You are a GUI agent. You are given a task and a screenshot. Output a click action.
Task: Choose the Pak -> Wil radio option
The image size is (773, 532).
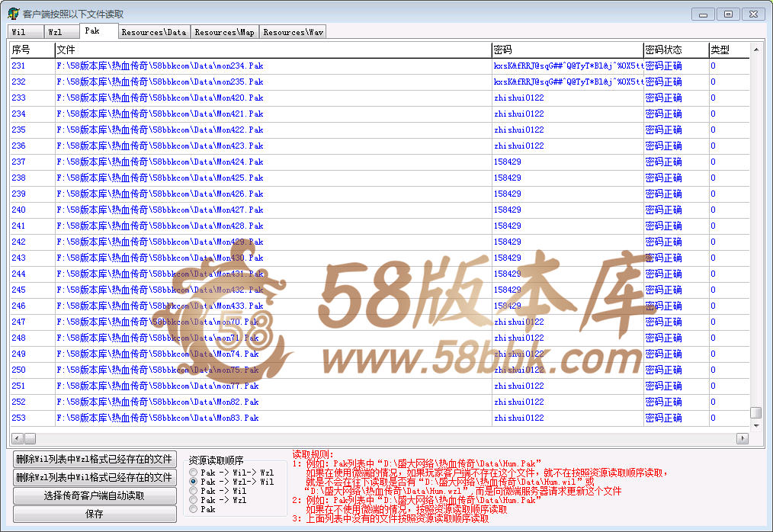[x=194, y=491]
